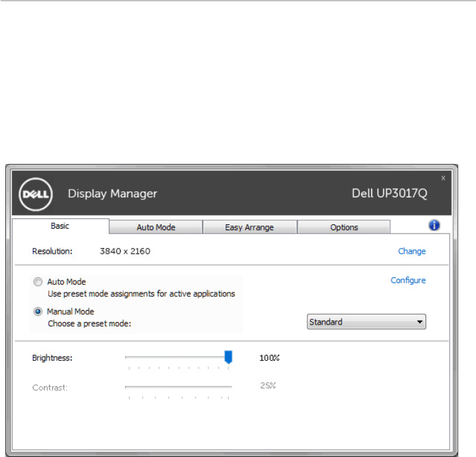Click the Configure link
This screenshot has height=457, width=476.
[408, 280]
